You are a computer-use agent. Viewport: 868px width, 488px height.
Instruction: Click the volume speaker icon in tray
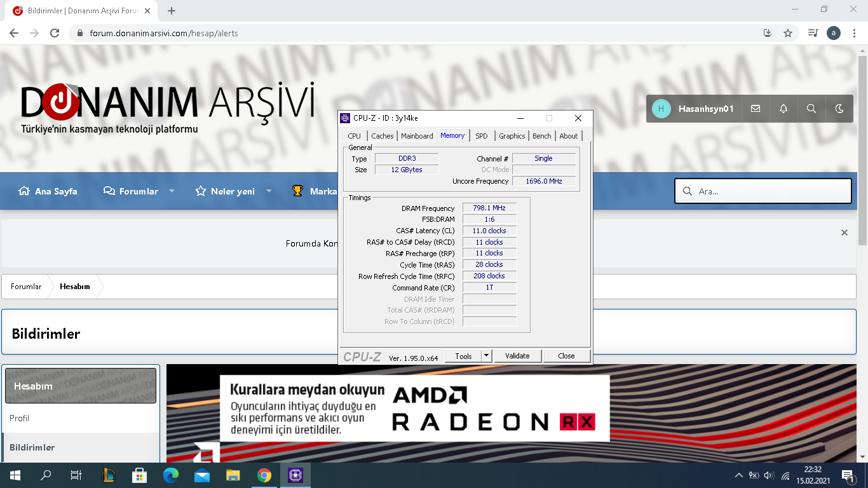click(770, 475)
